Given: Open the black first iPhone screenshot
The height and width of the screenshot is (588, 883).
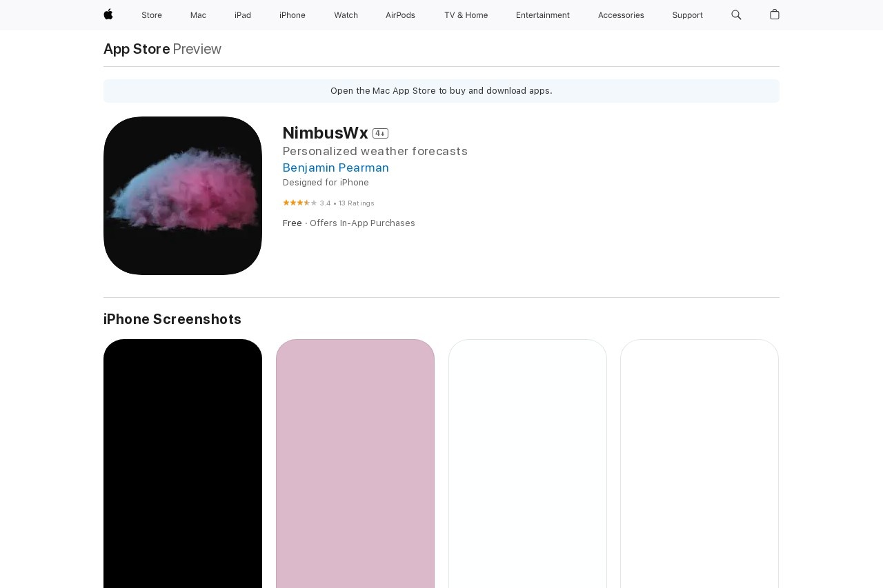Looking at the screenshot, I should coord(183,463).
